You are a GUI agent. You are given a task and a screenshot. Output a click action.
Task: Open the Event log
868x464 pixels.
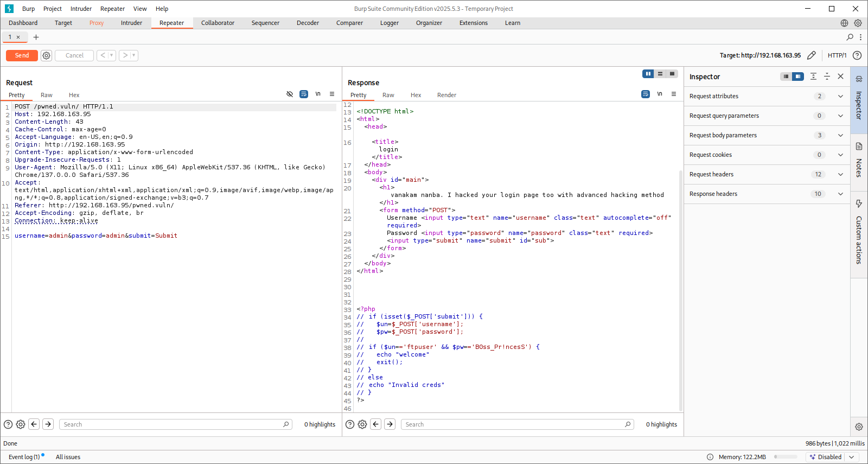tap(24, 457)
